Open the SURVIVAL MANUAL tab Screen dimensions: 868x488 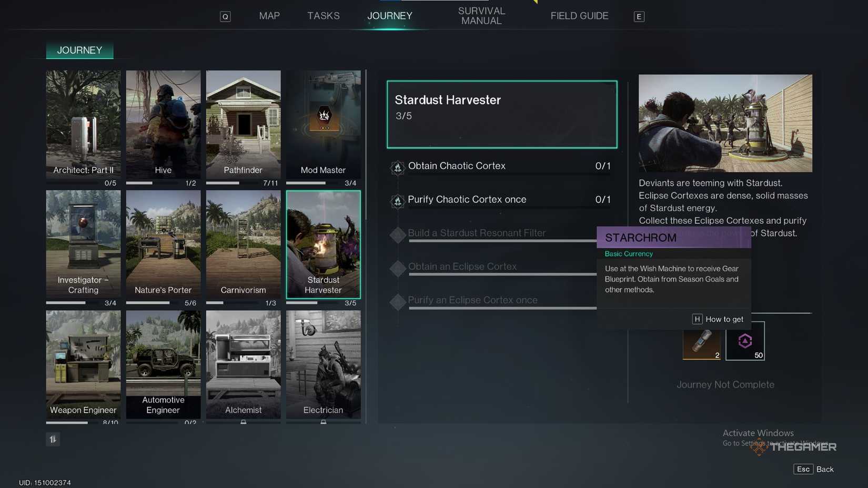[x=481, y=16]
